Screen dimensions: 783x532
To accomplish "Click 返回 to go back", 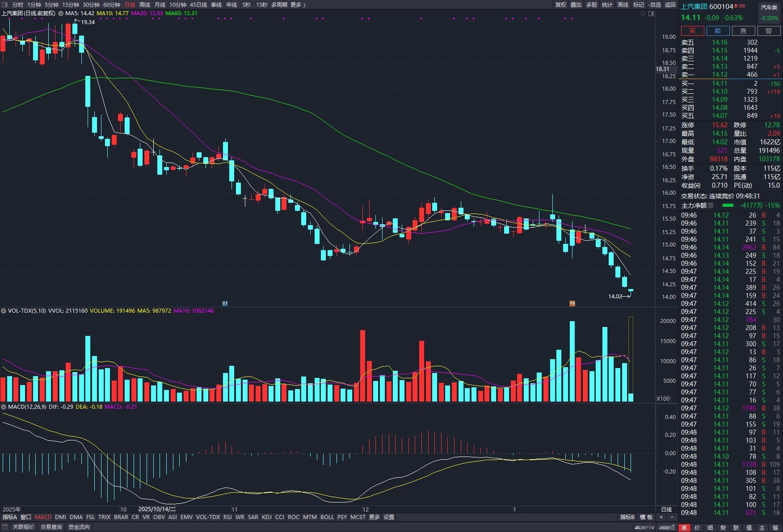I will point(670,4).
